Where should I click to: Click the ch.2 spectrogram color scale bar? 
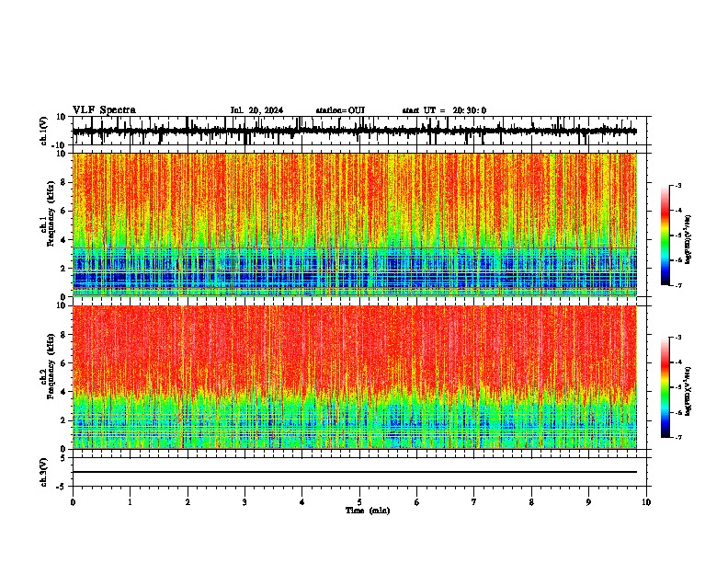point(665,387)
